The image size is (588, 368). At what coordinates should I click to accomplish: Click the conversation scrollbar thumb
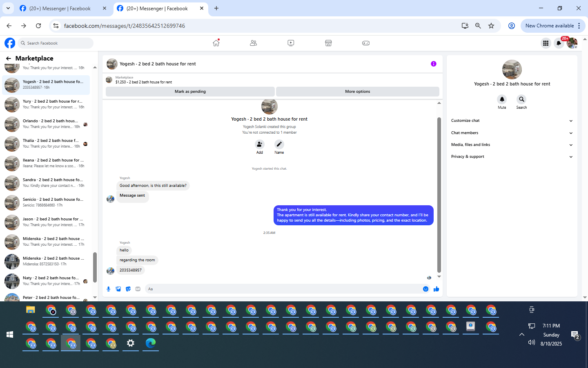point(439,195)
